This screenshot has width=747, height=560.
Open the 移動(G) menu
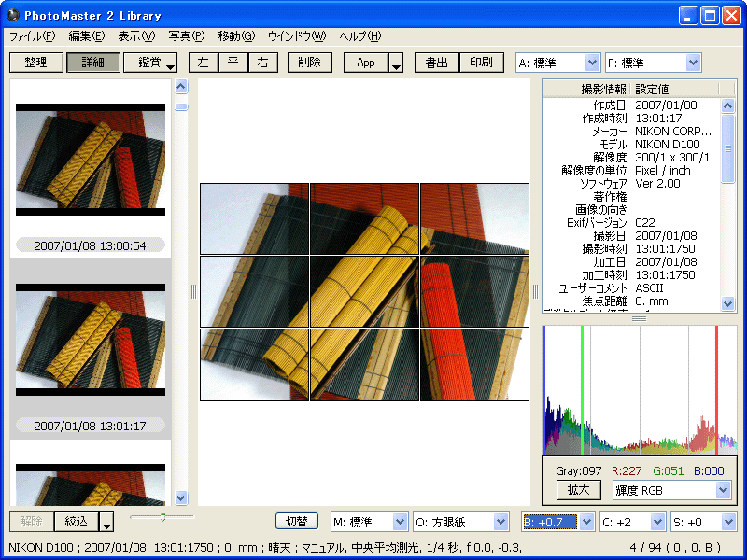[x=236, y=36]
